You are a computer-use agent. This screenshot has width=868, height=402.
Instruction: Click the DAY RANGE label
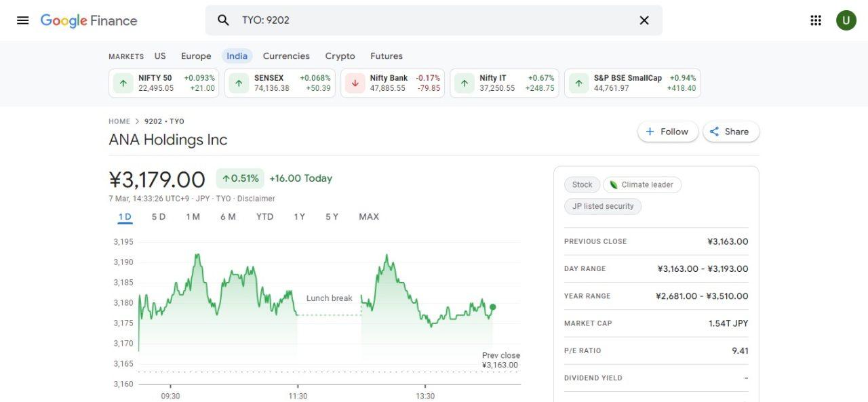(x=585, y=269)
